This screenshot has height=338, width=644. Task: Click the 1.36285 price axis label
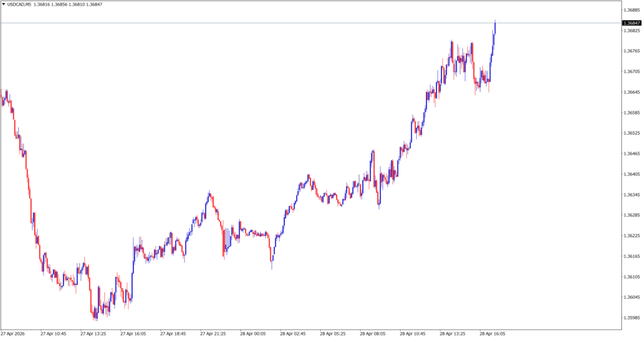[x=631, y=215]
